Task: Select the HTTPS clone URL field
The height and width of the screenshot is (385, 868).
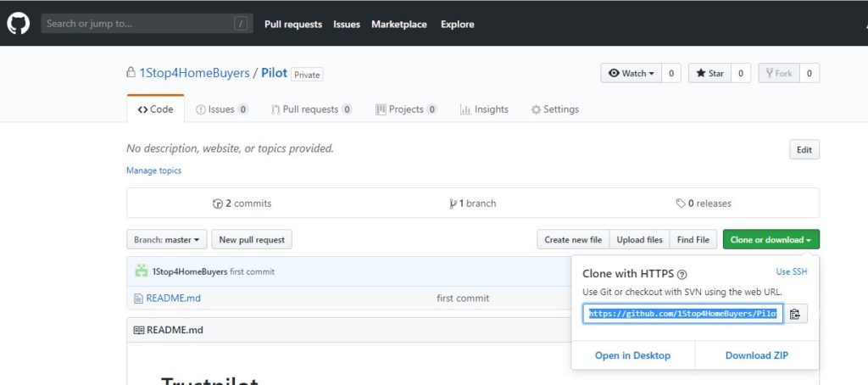Action: (x=683, y=314)
